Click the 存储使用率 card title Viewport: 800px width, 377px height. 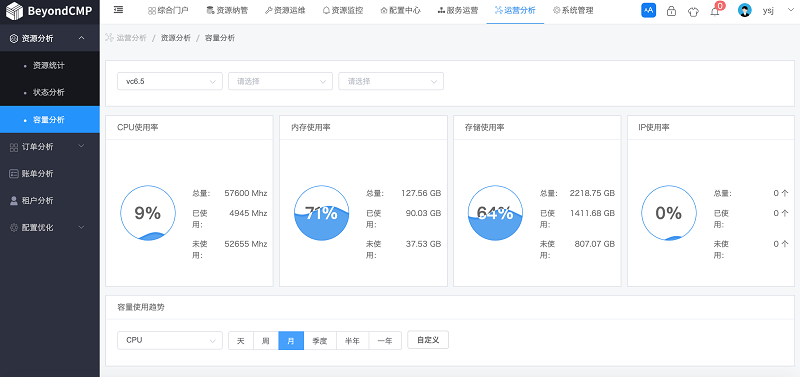[x=485, y=128]
